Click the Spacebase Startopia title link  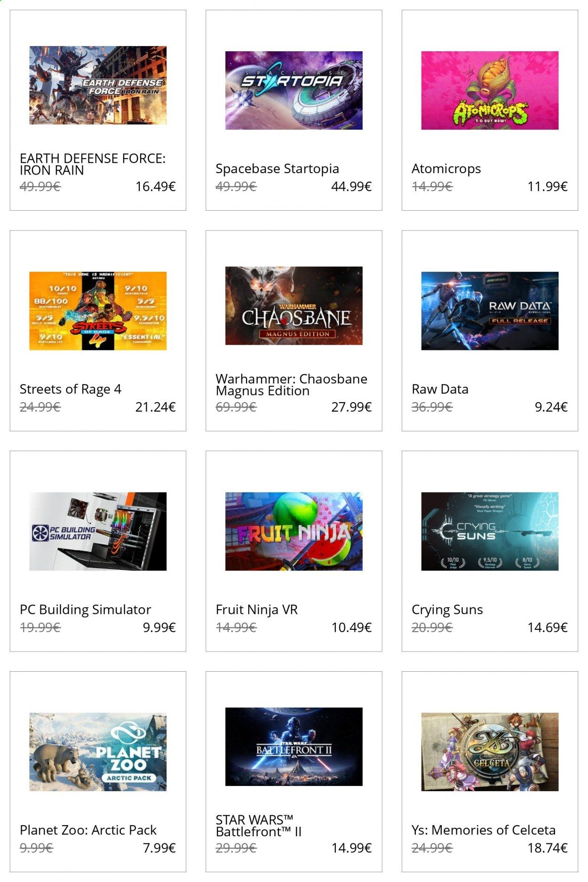coord(277,168)
